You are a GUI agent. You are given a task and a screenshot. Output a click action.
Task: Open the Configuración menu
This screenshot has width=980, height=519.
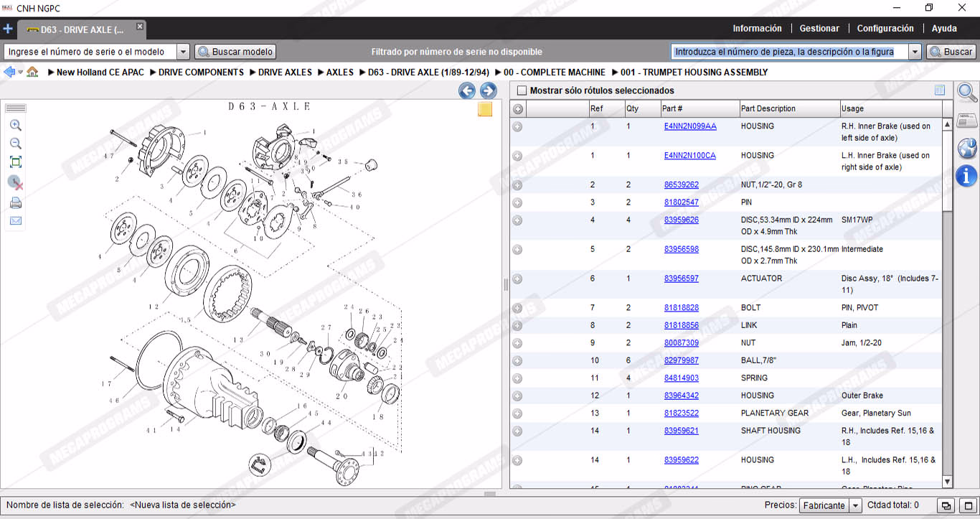(x=885, y=29)
